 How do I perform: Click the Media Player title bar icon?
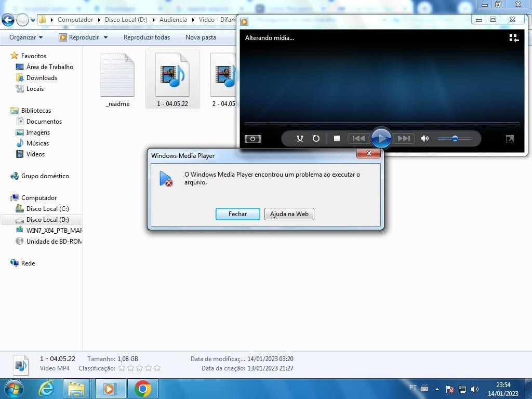[244, 22]
